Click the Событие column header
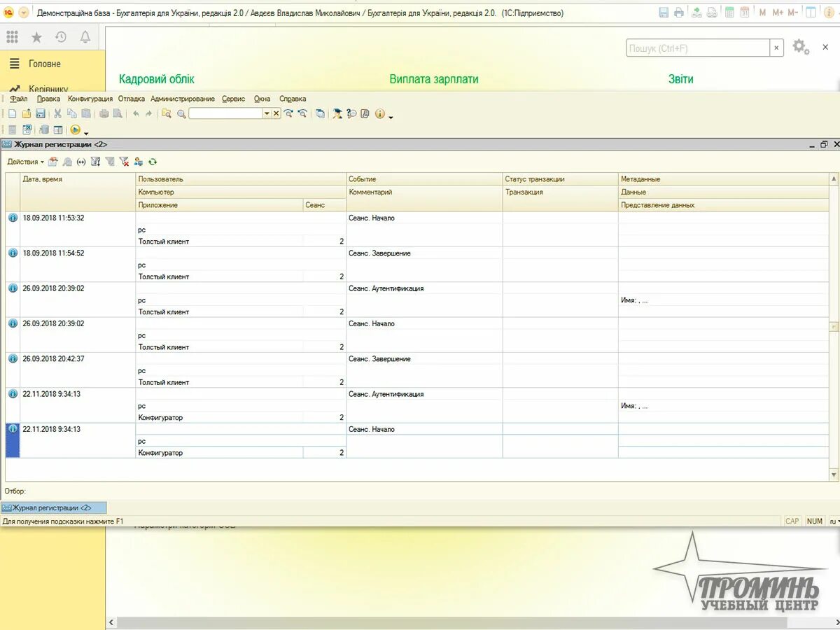The image size is (840, 630). (424, 179)
